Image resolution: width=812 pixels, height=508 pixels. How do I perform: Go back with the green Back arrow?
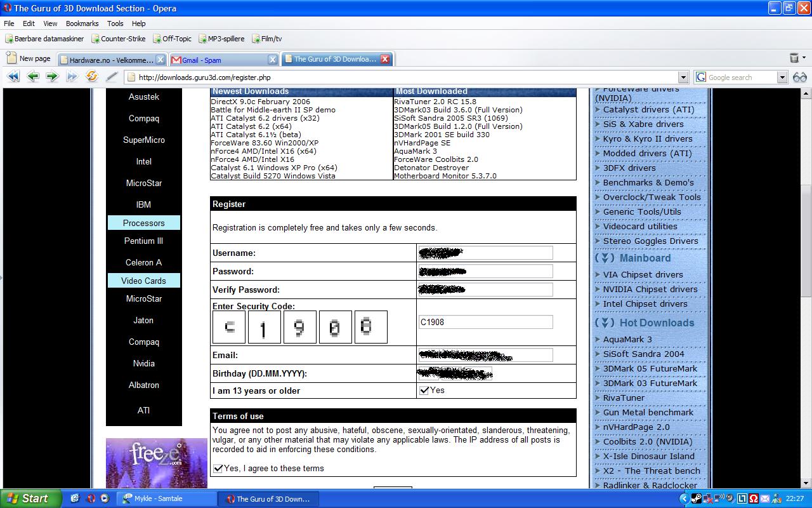tap(33, 77)
